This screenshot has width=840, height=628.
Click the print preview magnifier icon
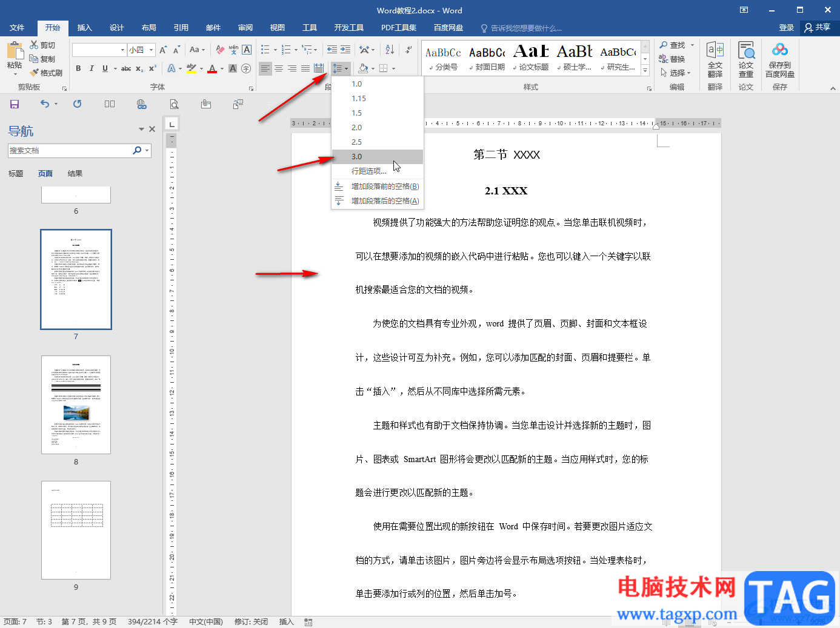[174, 104]
